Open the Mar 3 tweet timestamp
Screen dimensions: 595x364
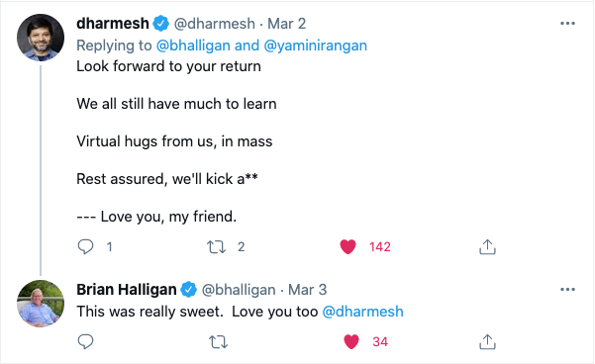pyautogui.click(x=307, y=290)
